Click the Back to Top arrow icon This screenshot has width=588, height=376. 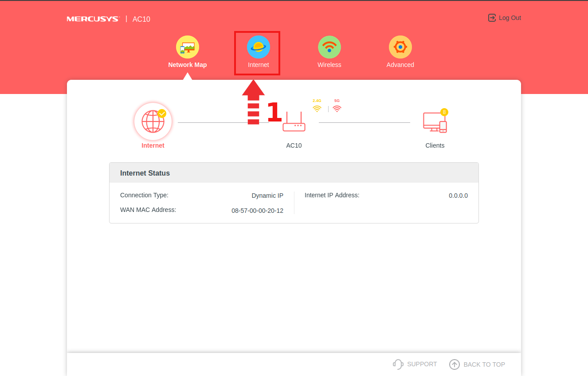coord(455,364)
